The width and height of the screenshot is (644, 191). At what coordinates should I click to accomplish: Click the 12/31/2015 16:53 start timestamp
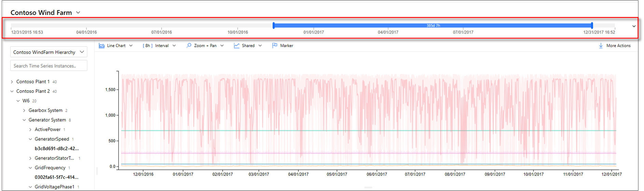[27, 32]
